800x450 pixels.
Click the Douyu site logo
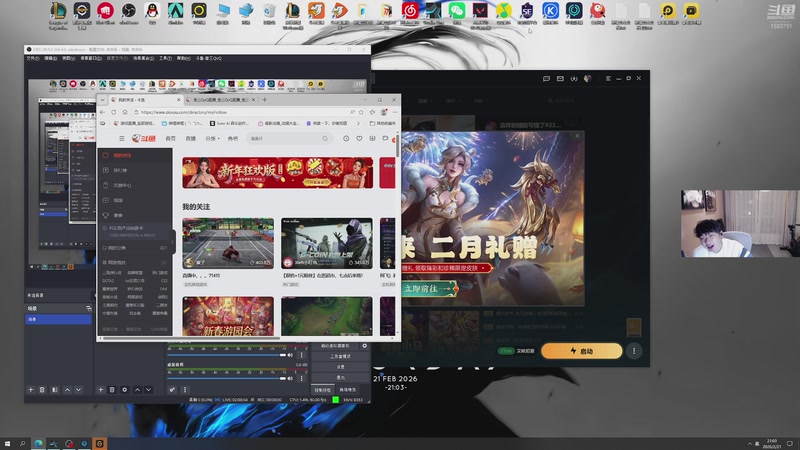pyautogui.click(x=142, y=138)
